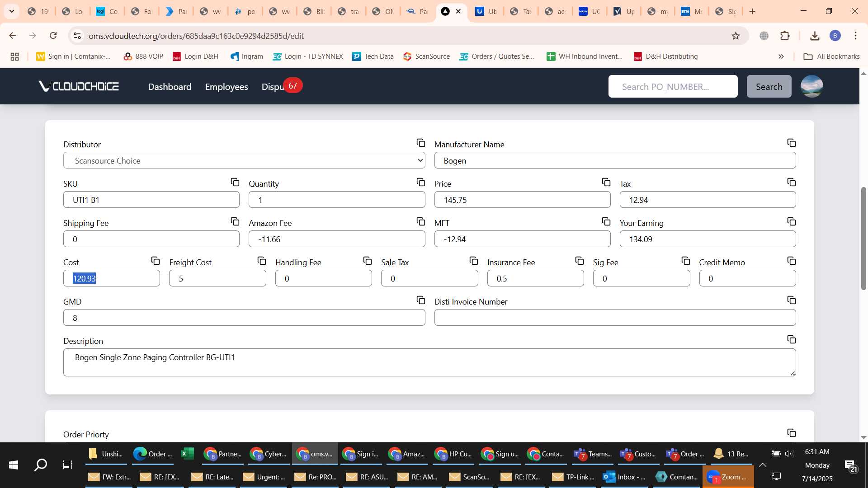868x488 pixels.
Task: Copy the MFT field value
Action: click(x=606, y=221)
